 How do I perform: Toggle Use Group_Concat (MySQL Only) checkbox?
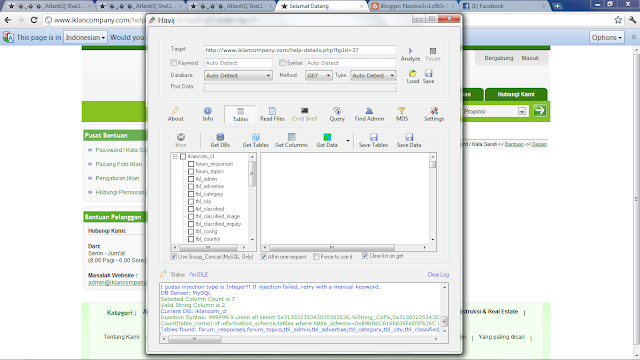173,257
